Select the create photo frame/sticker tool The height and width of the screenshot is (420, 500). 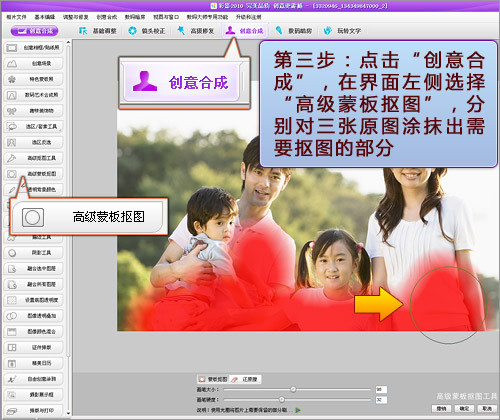click(x=33, y=48)
